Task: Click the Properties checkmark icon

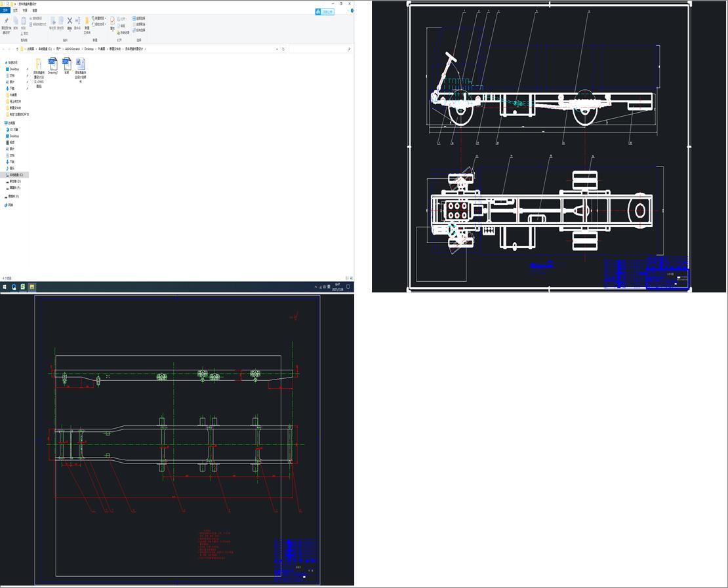Action: pyautogui.click(x=112, y=21)
